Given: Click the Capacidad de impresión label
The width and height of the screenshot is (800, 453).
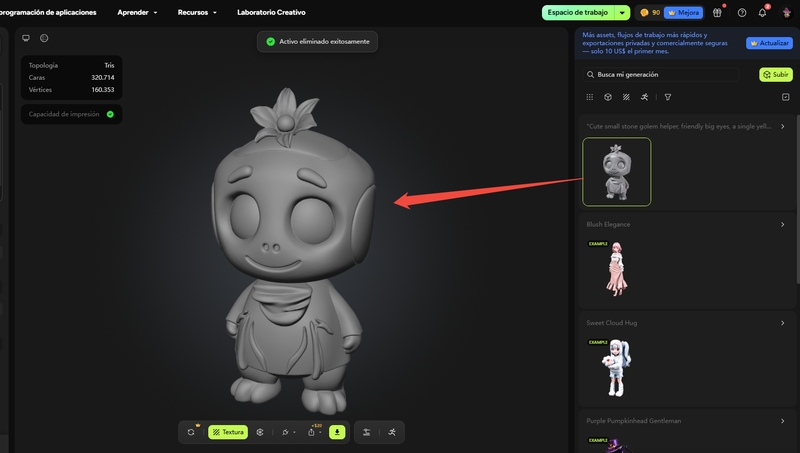Looking at the screenshot, I should click(64, 114).
